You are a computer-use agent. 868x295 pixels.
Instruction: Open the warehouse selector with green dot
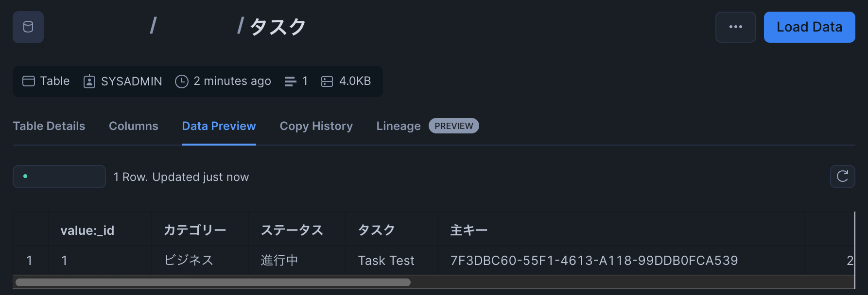[59, 177]
